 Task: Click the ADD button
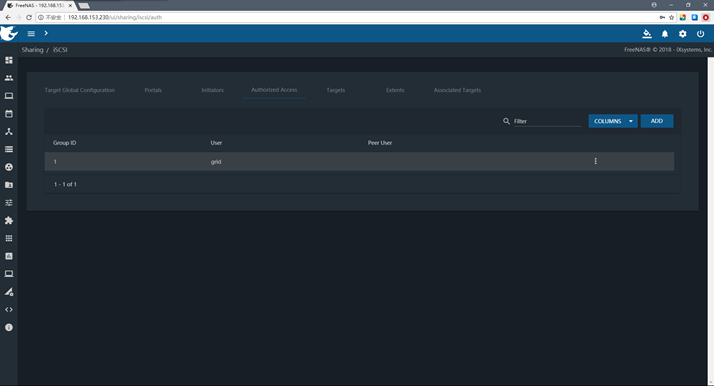coord(657,121)
